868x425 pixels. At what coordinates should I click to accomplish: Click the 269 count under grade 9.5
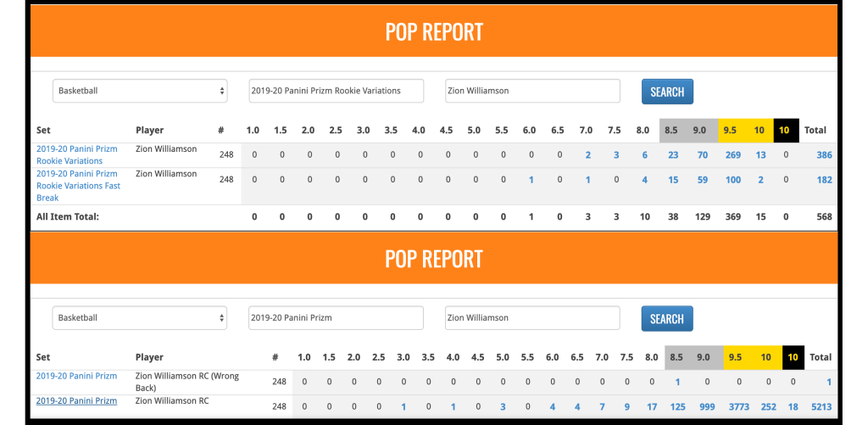click(x=733, y=155)
